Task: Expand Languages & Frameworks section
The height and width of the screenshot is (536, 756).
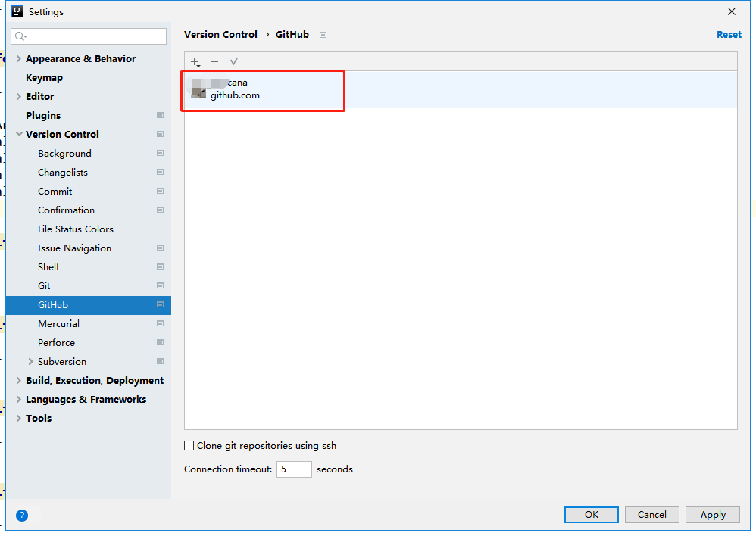Action: (x=19, y=399)
